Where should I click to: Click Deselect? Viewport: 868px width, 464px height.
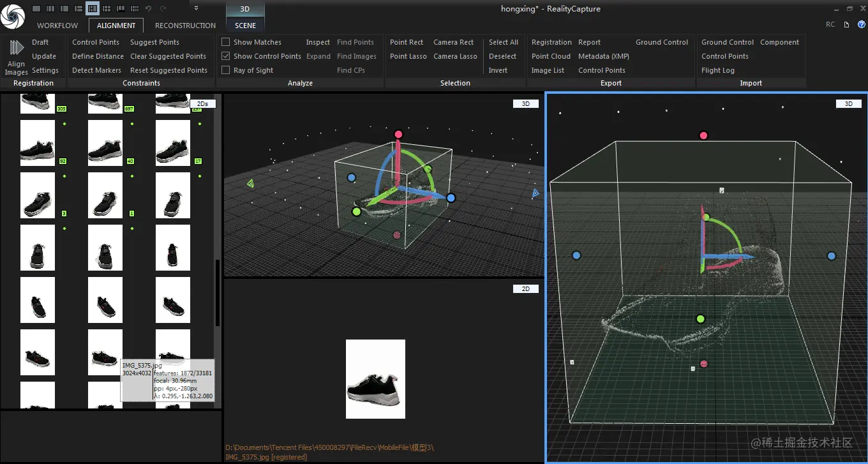(502, 56)
